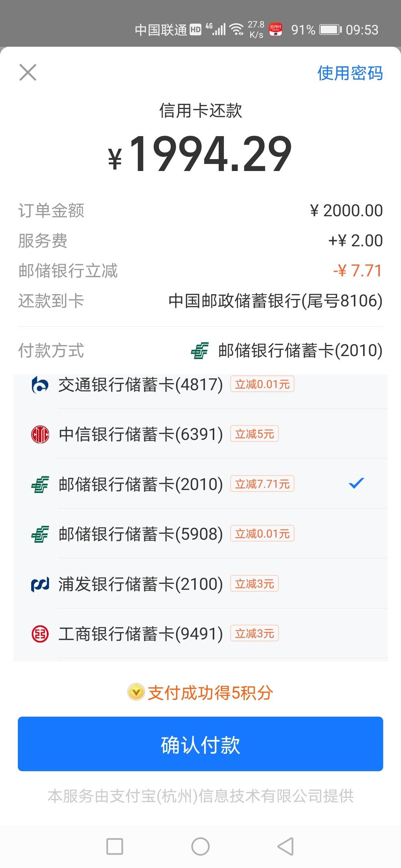
Task: Select 交通银行储蓄卡(4817) payment option
Action: click(200, 385)
